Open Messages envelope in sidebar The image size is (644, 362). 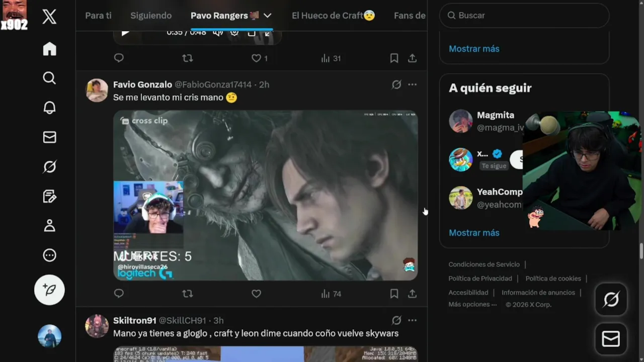(x=49, y=137)
